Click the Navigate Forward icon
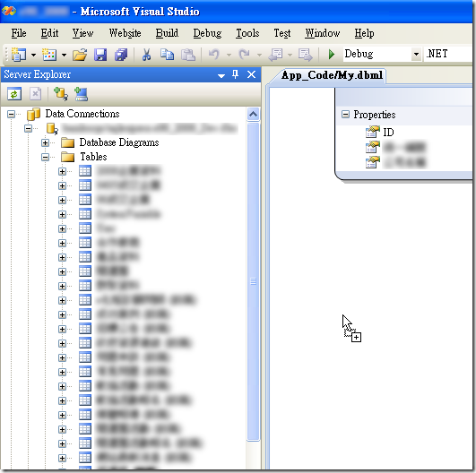Viewport: 476px width, 473px height. click(305, 55)
